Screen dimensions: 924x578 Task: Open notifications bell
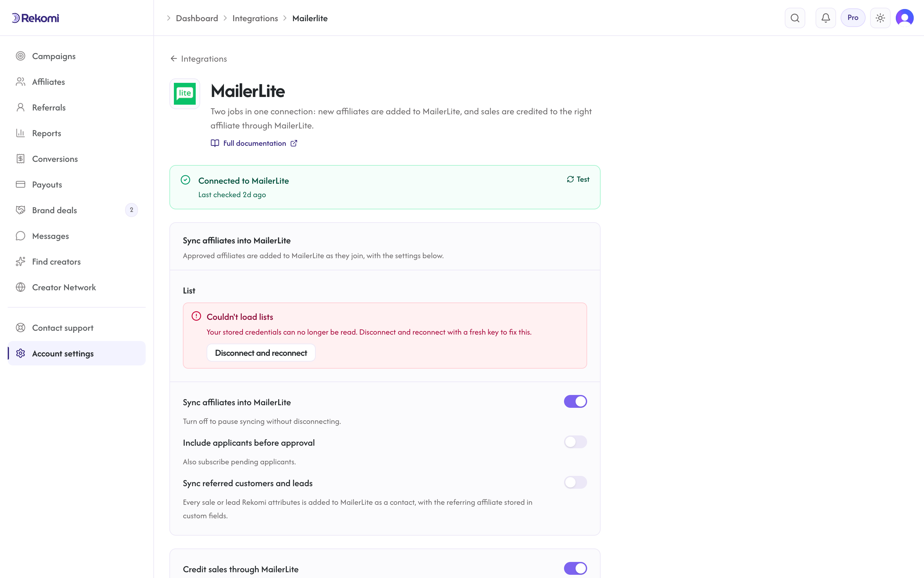(x=826, y=18)
